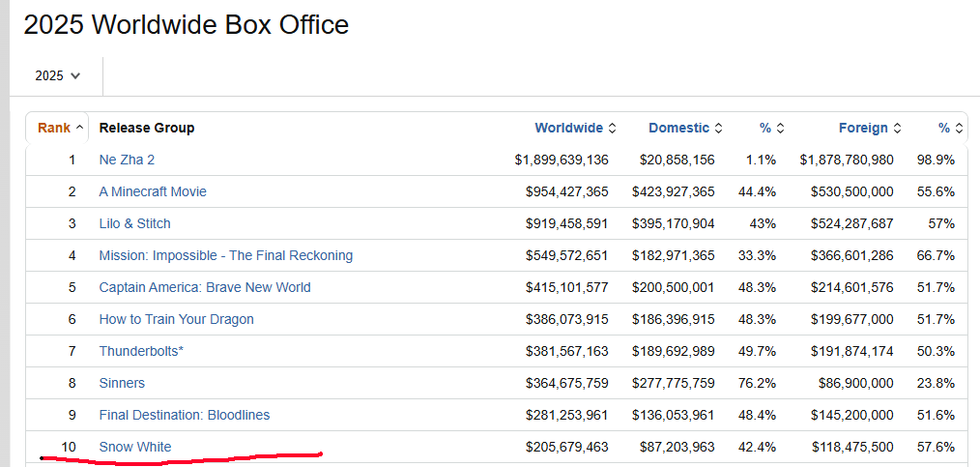
Task: Select domestic gross $87,203,963
Action: (x=677, y=447)
